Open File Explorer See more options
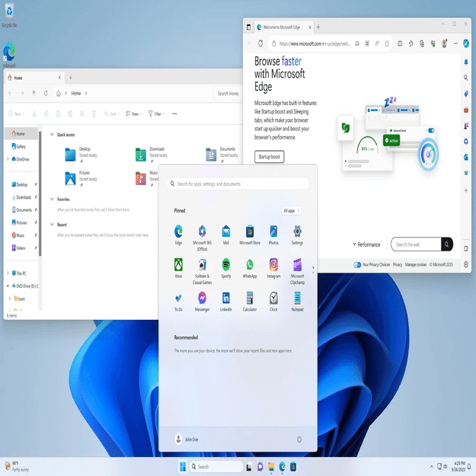The image size is (476, 476). click(x=174, y=113)
